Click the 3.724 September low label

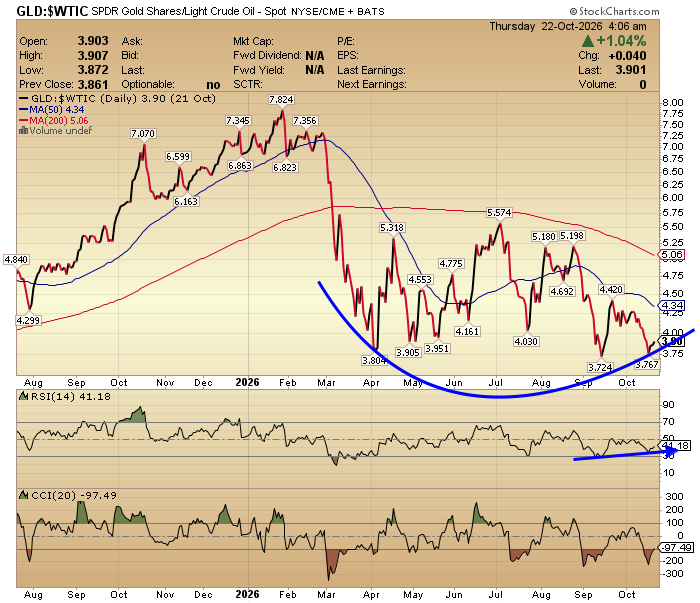[x=600, y=368]
